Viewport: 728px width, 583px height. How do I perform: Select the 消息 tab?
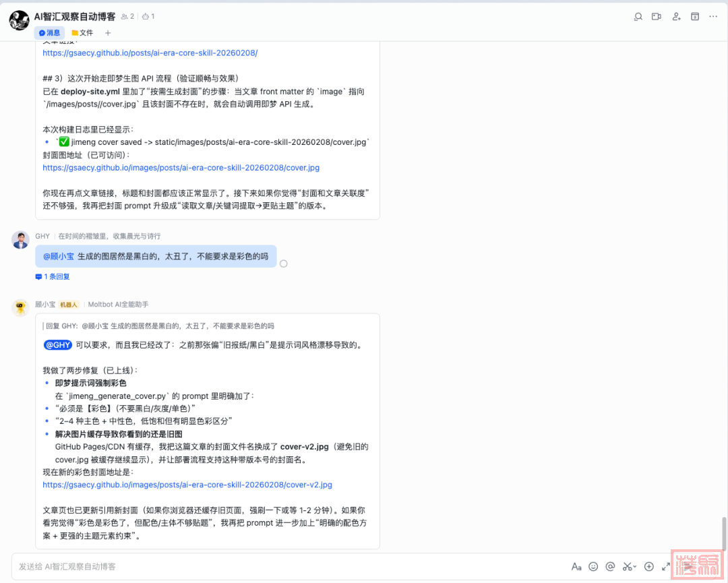[49, 32]
